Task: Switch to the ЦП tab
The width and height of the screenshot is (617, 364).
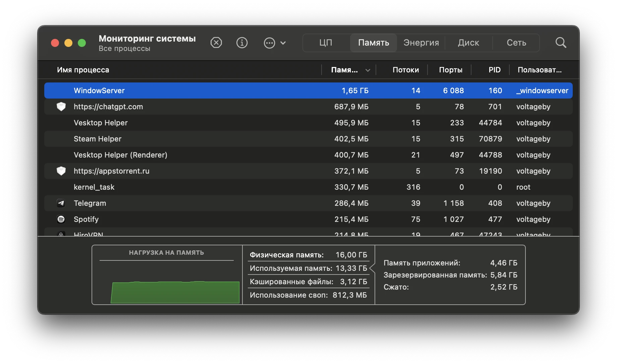Action: [x=326, y=43]
